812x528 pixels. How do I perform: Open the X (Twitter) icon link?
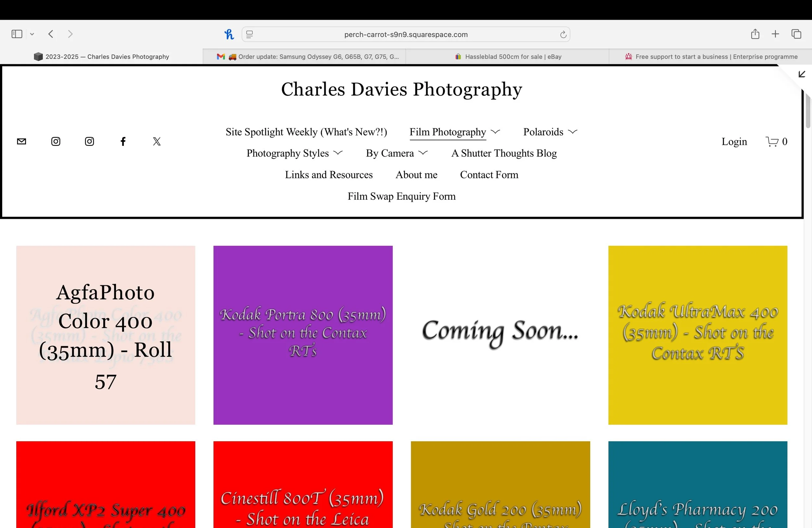click(x=157, y=141)
